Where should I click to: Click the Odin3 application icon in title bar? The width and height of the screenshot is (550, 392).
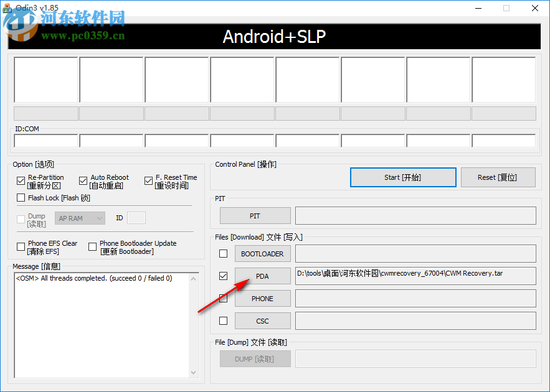pos(6,8)
